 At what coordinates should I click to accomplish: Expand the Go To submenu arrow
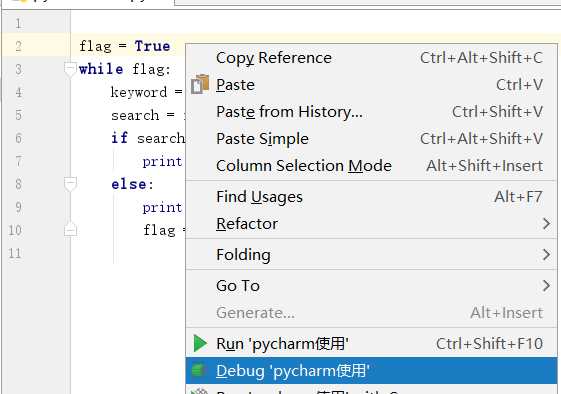click(546, 286)
